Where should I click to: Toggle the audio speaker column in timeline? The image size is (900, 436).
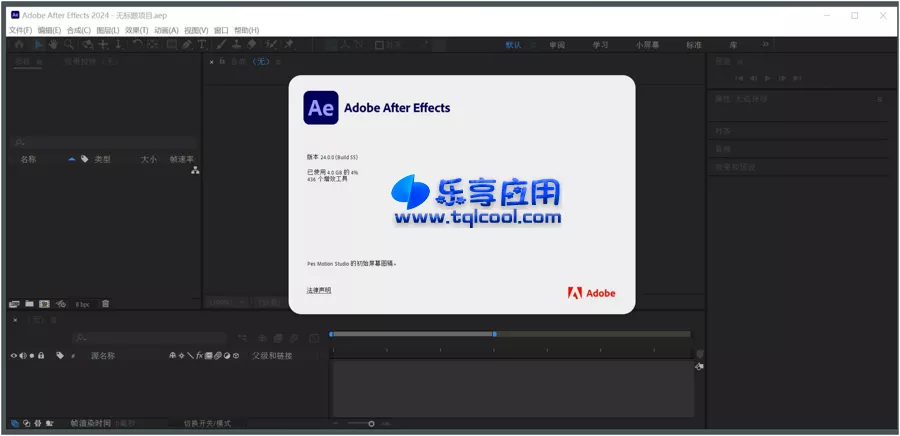point(23,356)
